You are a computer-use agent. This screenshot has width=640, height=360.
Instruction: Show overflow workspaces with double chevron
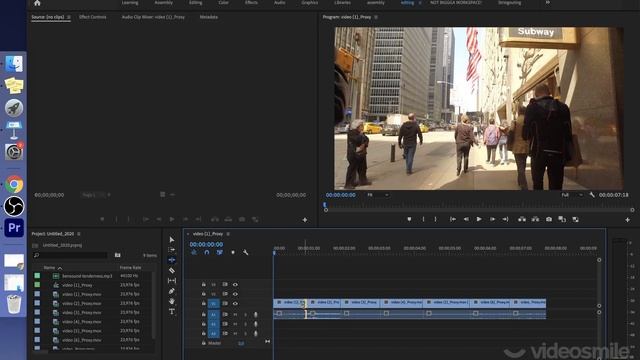click(x=548, y=3)
